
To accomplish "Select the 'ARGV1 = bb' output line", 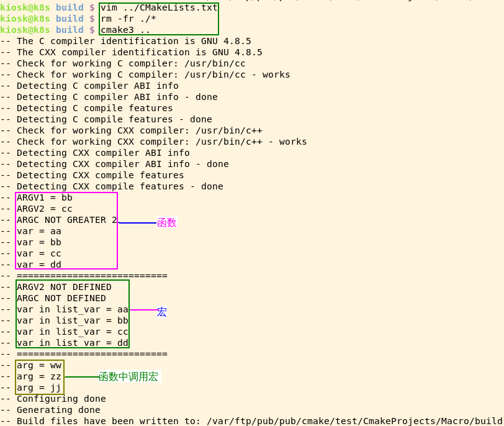I will coord(45,197).
